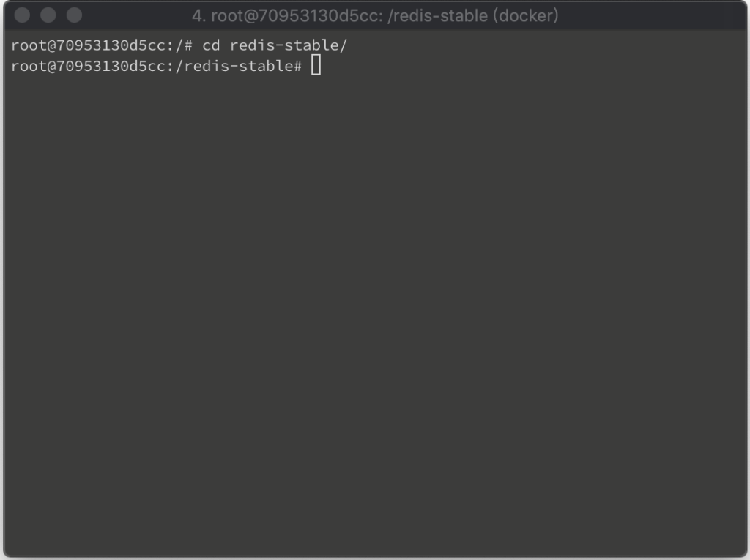Focus the empty terminal area below the prompt
750x560 pixels.
[x=375, y=311]
